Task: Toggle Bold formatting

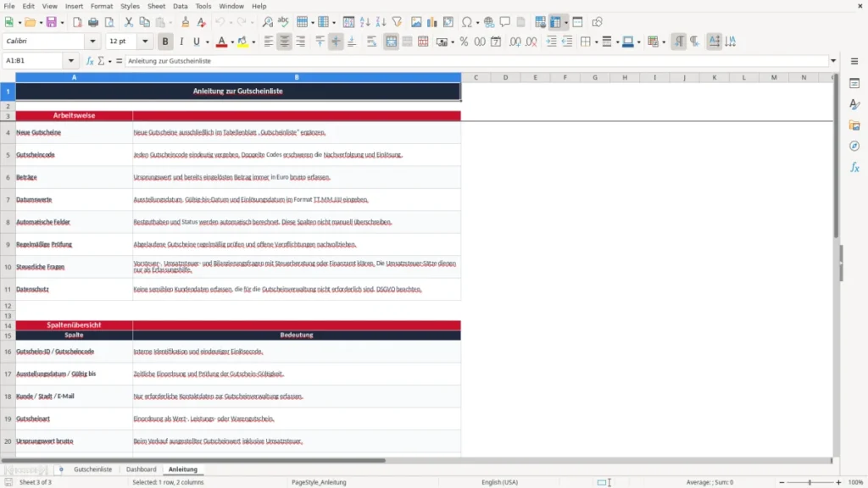Action: pyautogui.click(x=165, y=42)
